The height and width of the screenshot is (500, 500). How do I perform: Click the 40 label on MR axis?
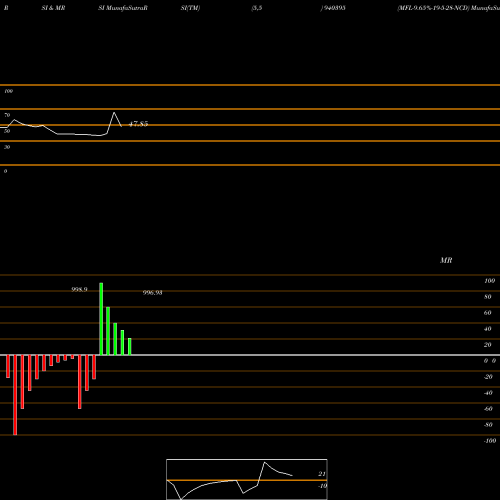coord(487,329)
